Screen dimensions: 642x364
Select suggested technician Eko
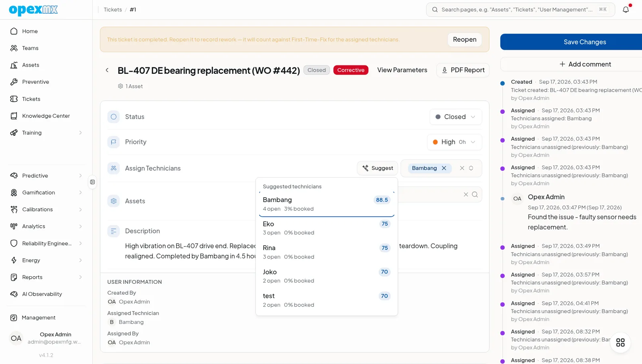(327, 228)
